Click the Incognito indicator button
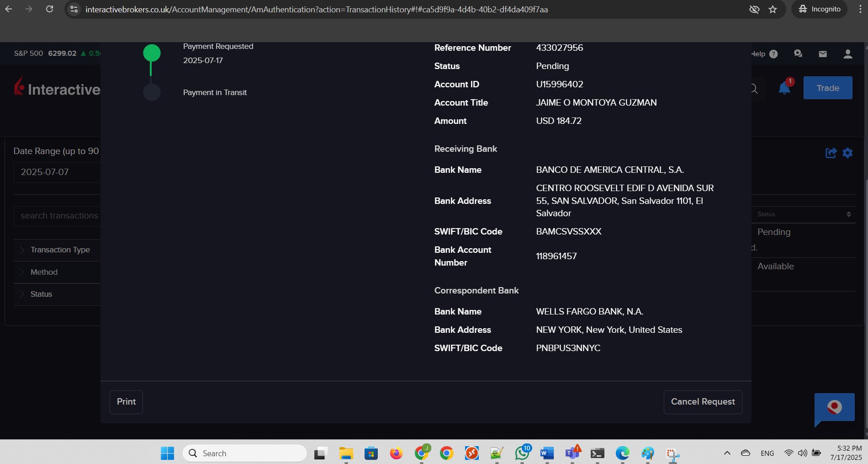 pyautogui.click(x=820, y=9)
